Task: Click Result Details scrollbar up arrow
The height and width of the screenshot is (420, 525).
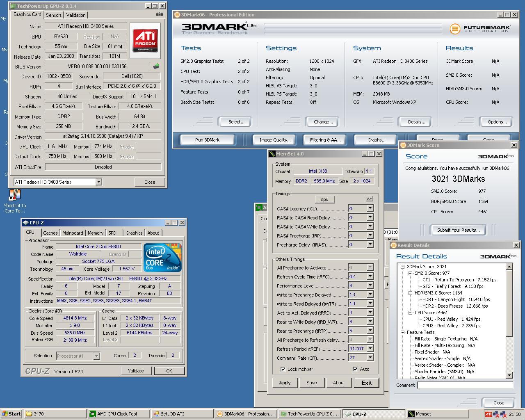Action: coord(509,267)
